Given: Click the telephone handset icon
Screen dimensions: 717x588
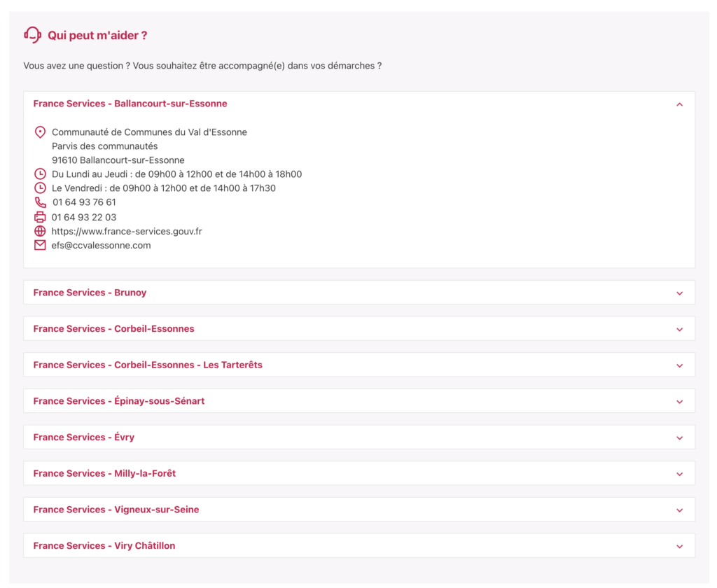Looking at the screenshot, I should tap(41, 202).
